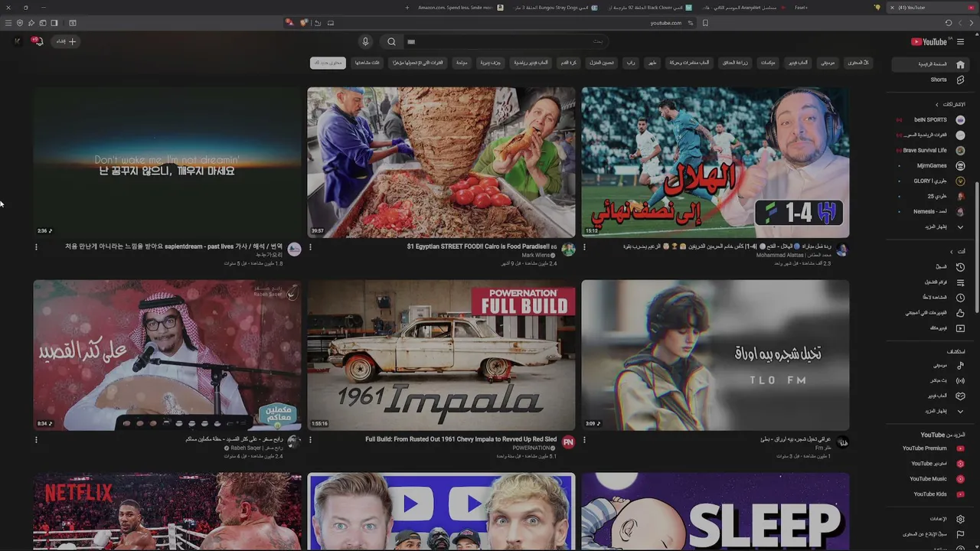
Task: Open YouTube Studio link in sidebar
Action: pyautogui.click(x=931, y=464)
